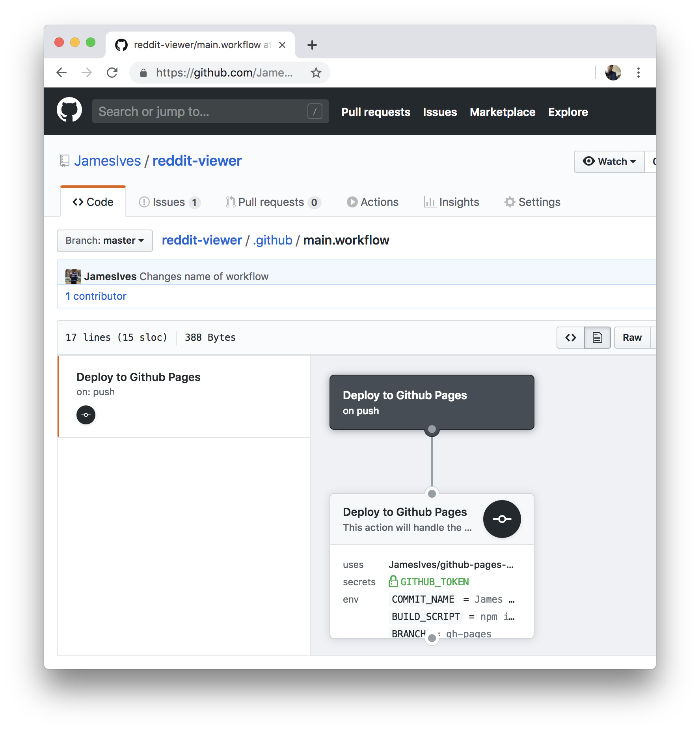Viewport: 700px width, 732px height.
Task: Switch to rendered file view icon
Action: pyautogui.click(x=598, y=338)
